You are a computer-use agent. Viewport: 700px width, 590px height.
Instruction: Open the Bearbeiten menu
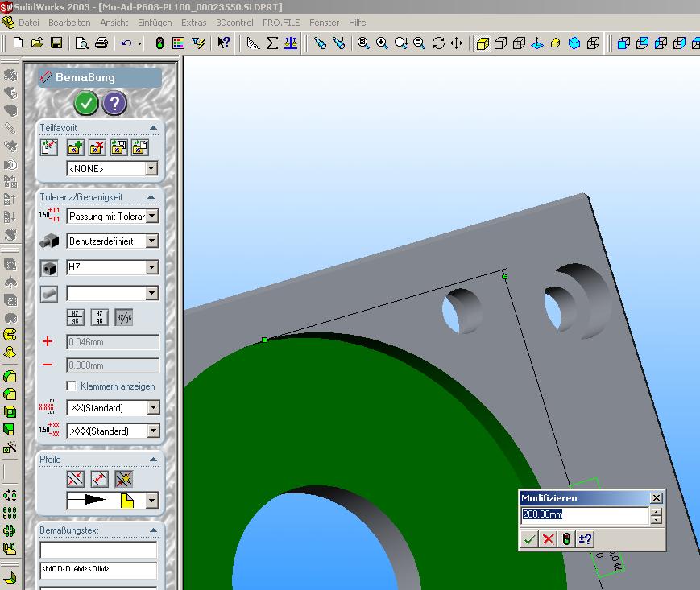pos(69,23)
